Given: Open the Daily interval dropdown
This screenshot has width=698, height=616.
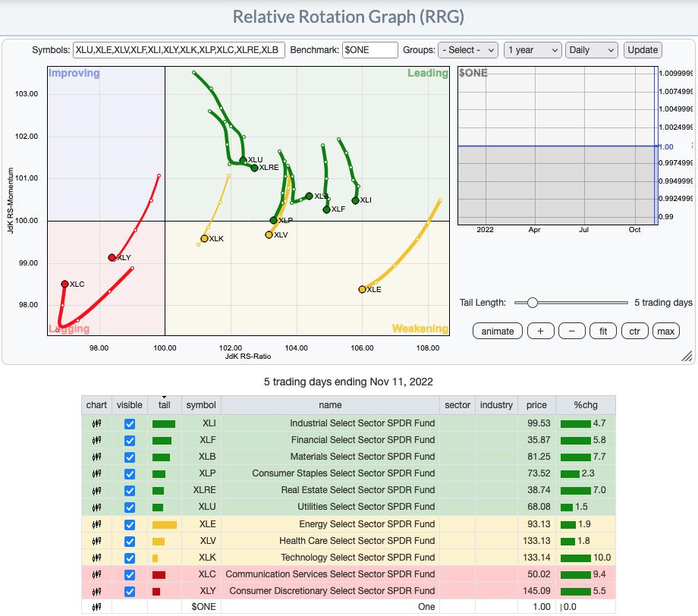Looking at the screenshot, I should (592, 50).
